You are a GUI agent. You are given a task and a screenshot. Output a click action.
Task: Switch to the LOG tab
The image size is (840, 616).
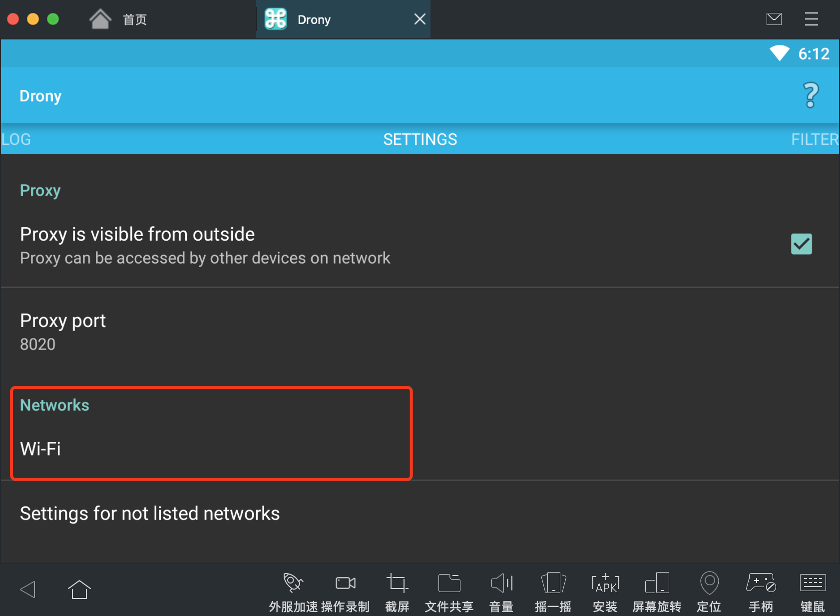point(16,139)
